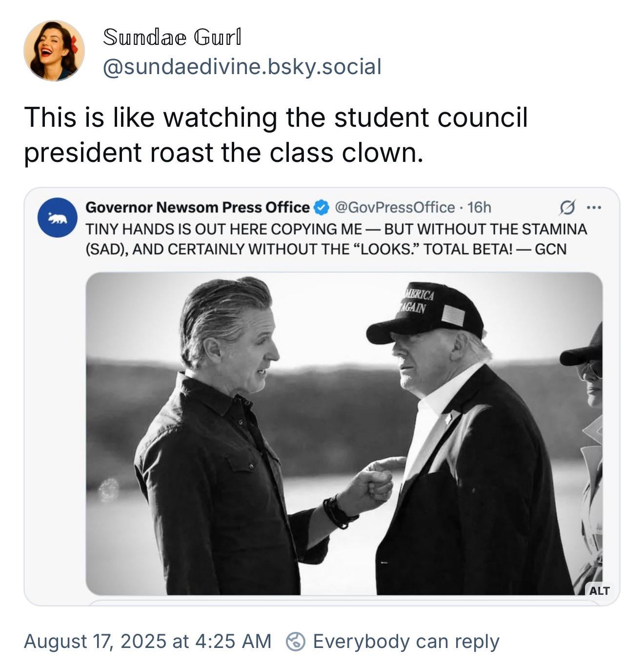The image size is (644, 666).
Task: Click the reply-settings icon before 'Everybody can reply'
Action: (x=295, y=642)
